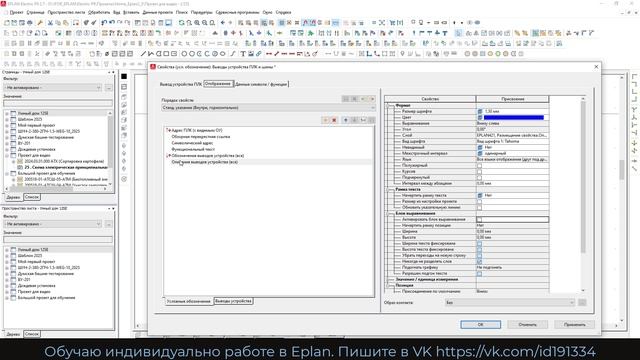The width and height of the screenshot is (640, 360).
Task: Check the Активировать блок выравнивания checkbox
Action: coord(480,220)
